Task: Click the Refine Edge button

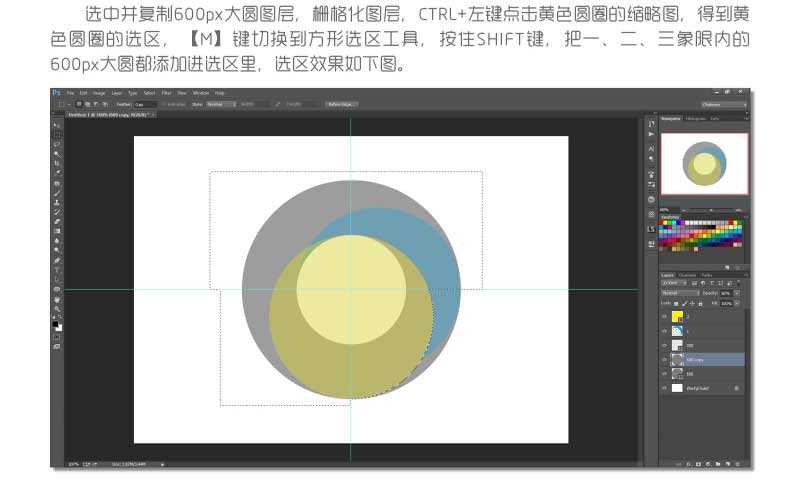Action: coord(338,104)
